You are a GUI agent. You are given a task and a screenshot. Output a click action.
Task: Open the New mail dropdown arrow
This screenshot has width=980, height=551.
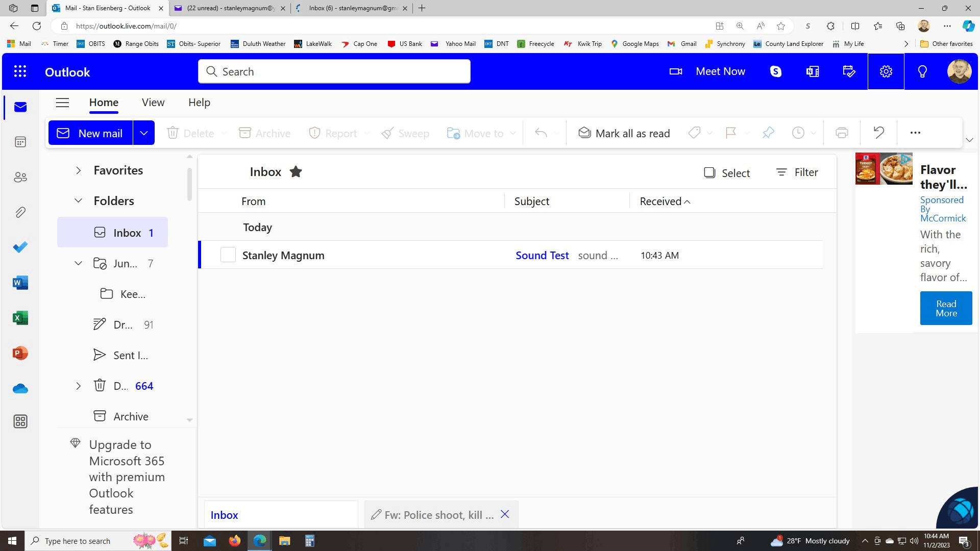pos(144,133)
